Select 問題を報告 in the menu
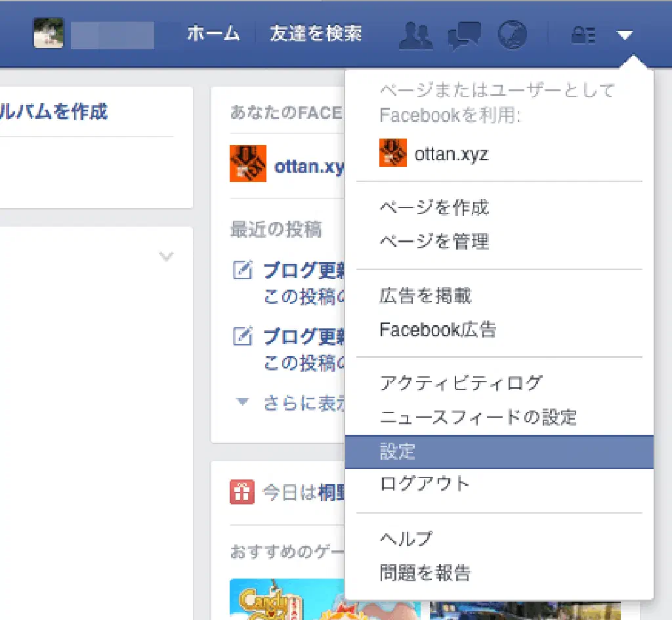The image size is (672, 620). (425, 573)
